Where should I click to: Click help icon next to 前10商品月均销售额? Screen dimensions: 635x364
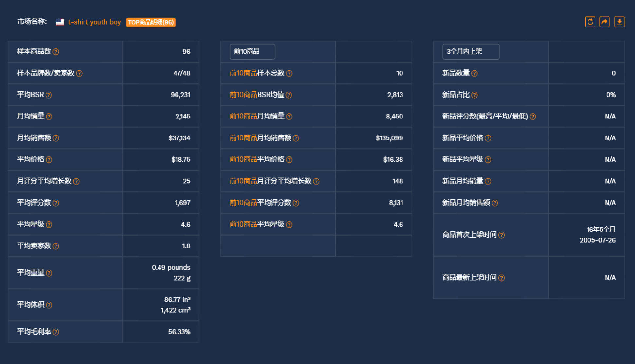296,138
